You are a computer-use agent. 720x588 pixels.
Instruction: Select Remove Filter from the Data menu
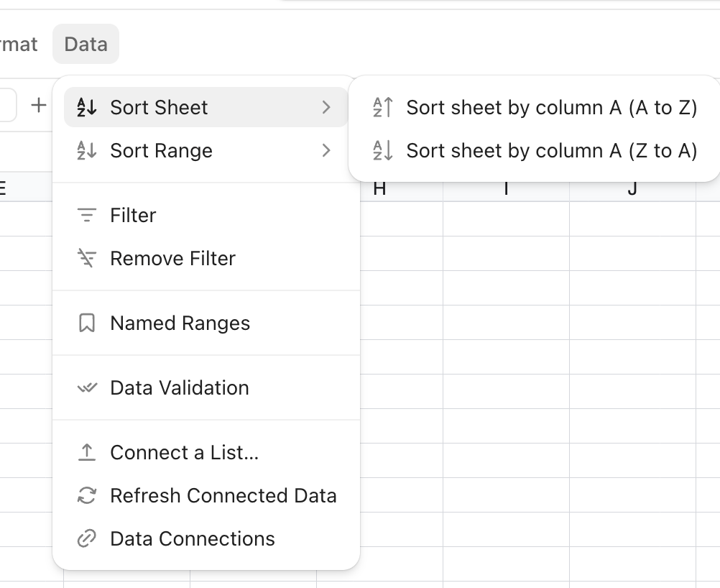tap(206, 258)
